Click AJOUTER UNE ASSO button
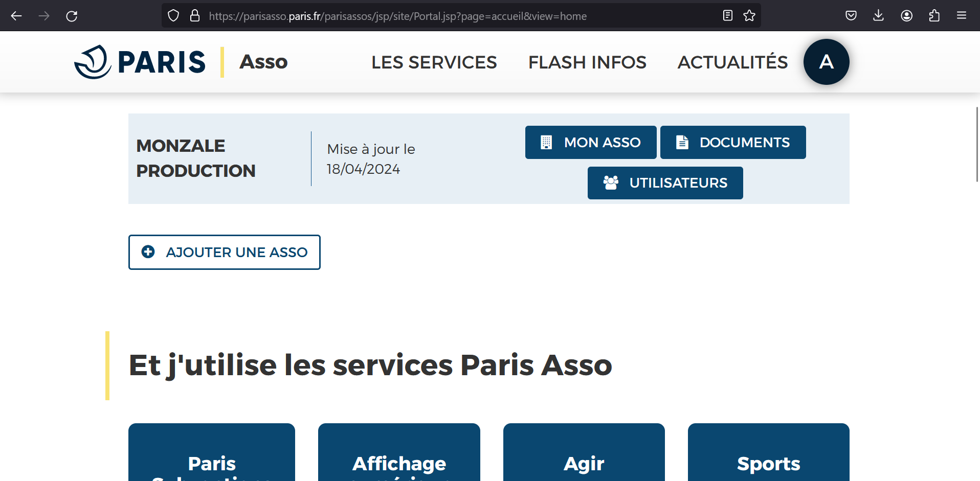Viewport: 980px width, 481px height. pyautogui.click(x=224, y=252)
